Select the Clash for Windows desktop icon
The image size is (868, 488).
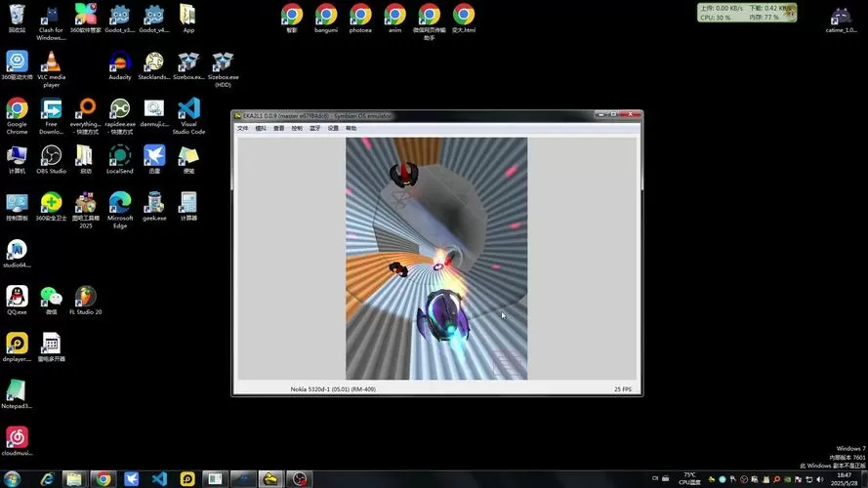tap(51, 22)
